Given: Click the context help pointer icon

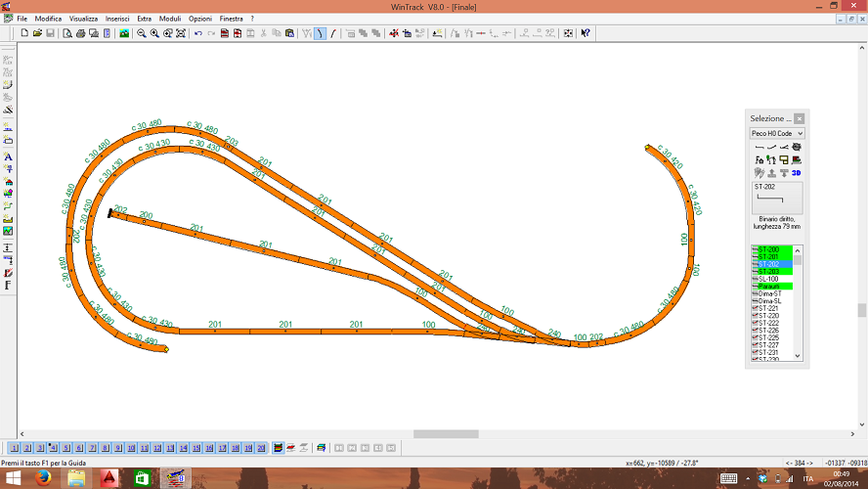Looking at the screenshot, I should pos(586,33).
